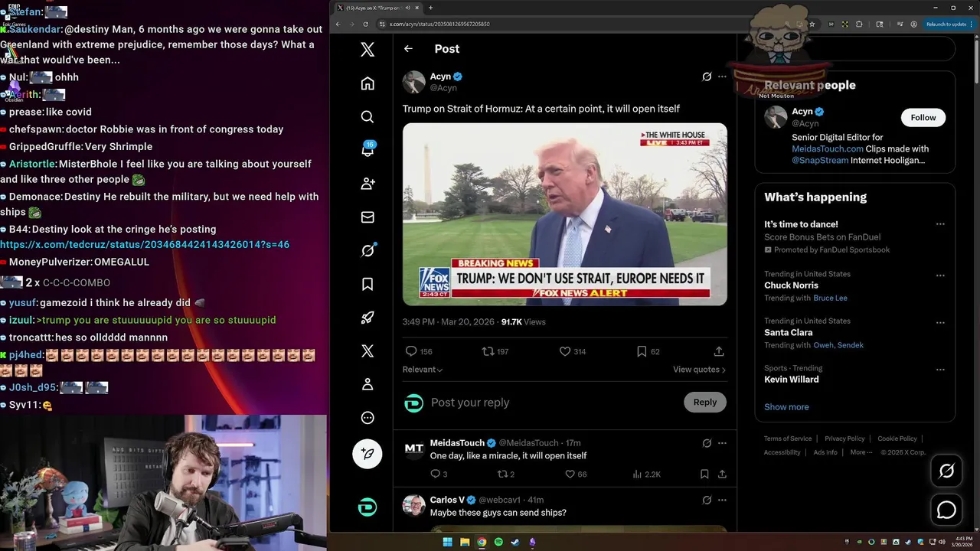This screenshot has width=980, height=551.
Task: Open options for FanDuel promoted trend
Action: tap(940, 224)
